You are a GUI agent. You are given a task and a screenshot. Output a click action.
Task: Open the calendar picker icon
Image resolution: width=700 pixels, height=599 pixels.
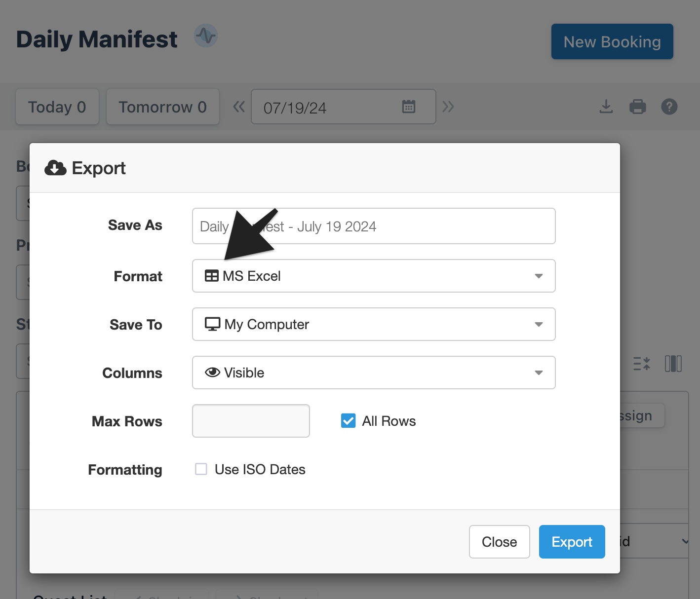[x=409, y=107]
